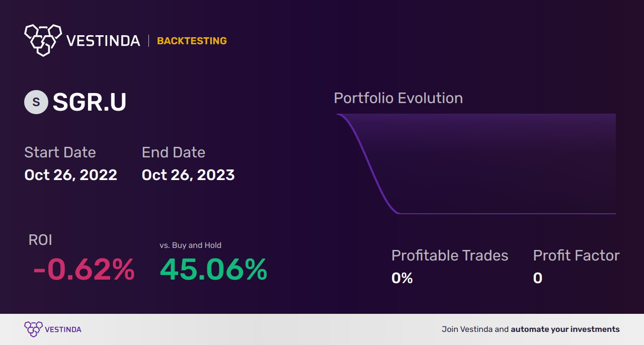The image size is (644, 345).
Task: Click the ROI label
Action: pyautogui.click(x=40, y=240)
